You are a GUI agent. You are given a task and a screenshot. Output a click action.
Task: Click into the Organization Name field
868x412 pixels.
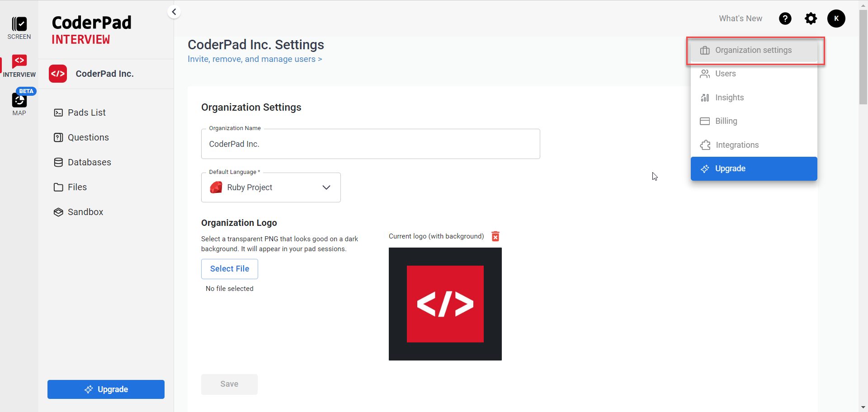point(370,144)
